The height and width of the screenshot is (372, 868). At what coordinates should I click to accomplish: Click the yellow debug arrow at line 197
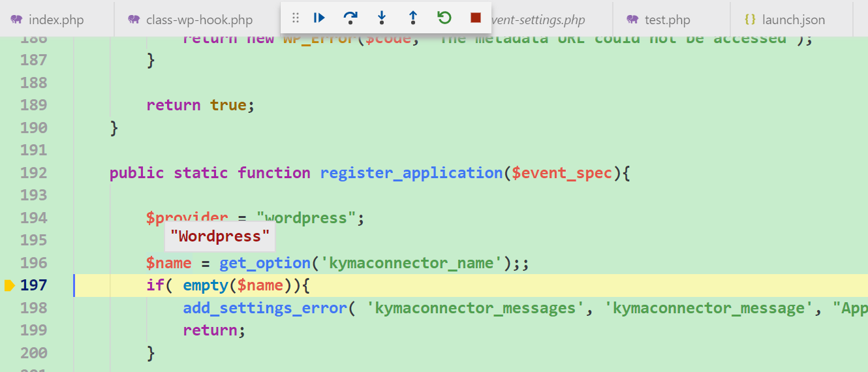pos(9,285)
